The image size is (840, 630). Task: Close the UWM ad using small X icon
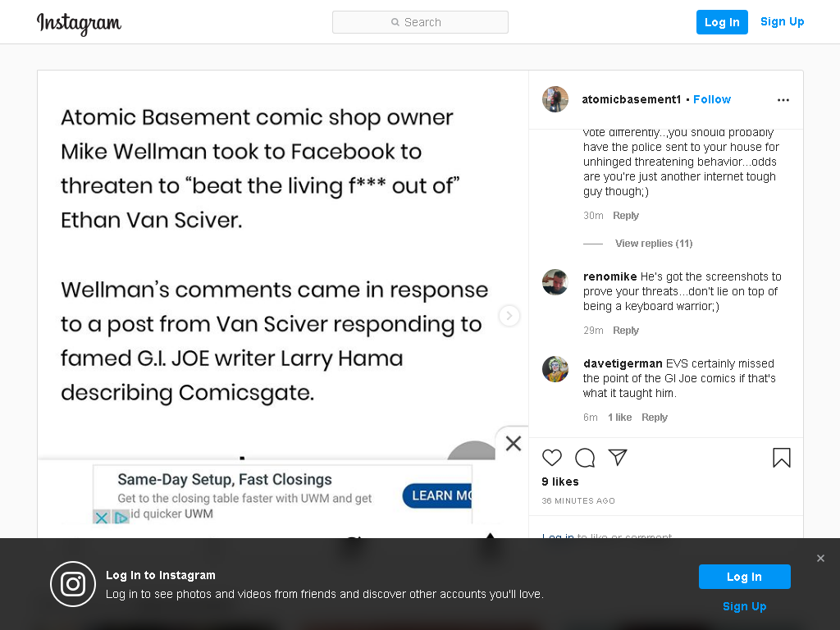click(x=101, y=517)
